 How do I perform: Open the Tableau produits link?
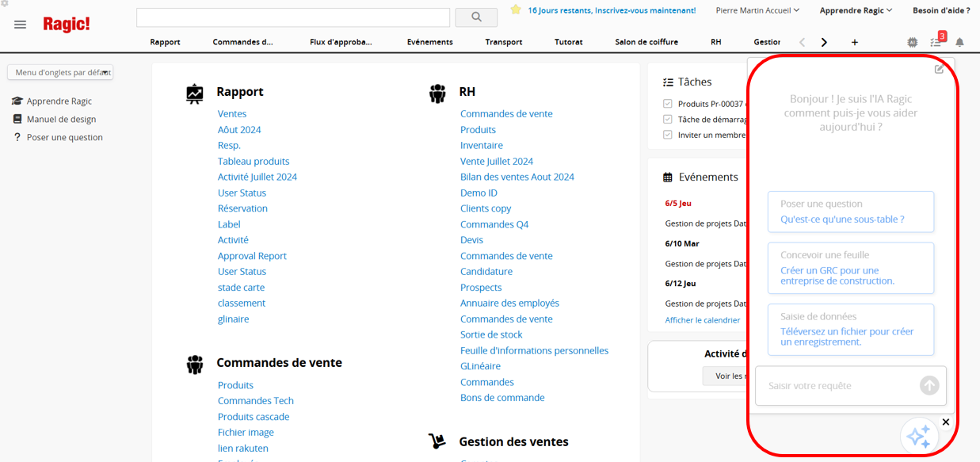pyautogui.click(x=254, y=162)
